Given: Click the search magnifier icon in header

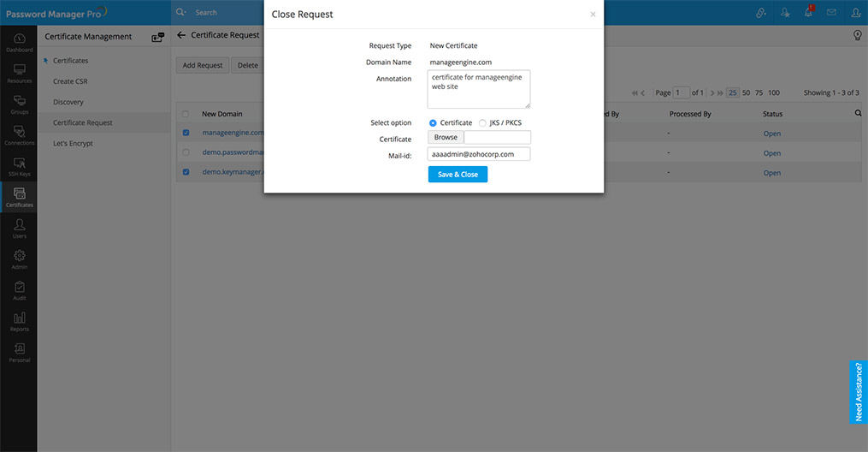Looking at the screenshot, I should [x=180, y=12].
